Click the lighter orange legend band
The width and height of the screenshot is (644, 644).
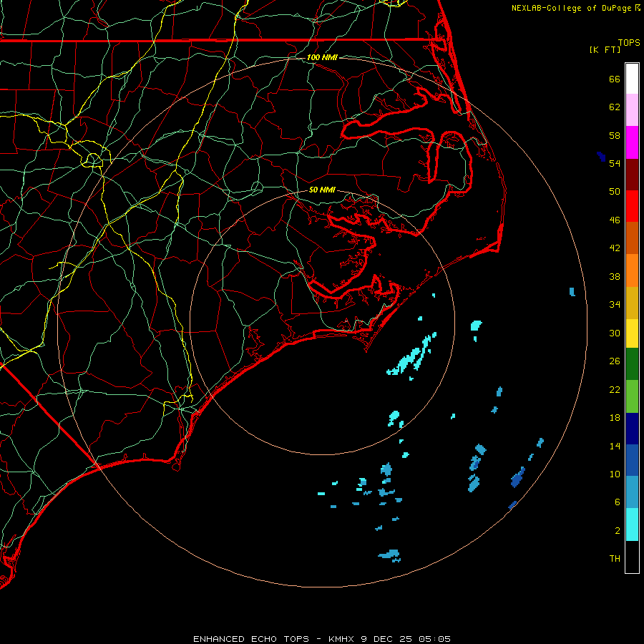click(632, 270)
